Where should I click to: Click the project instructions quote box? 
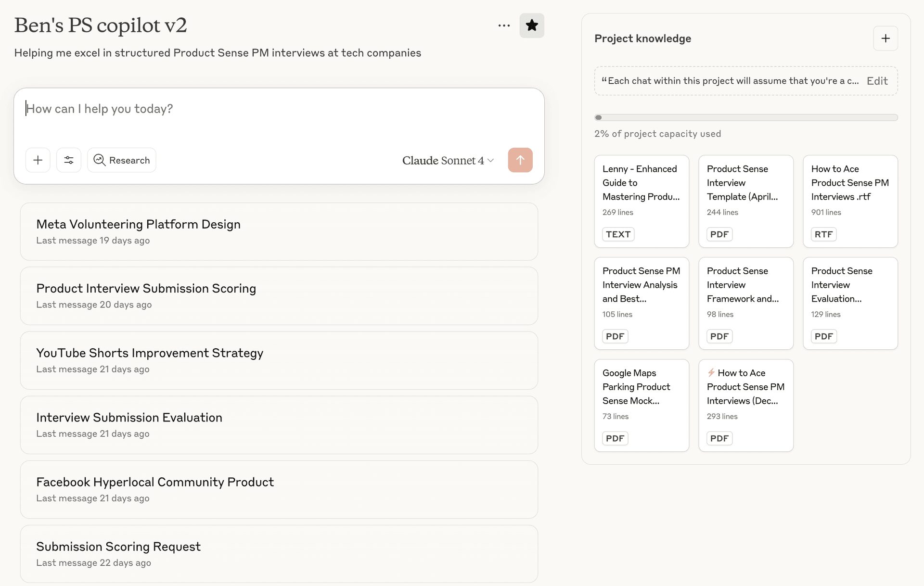coord(746,81)
